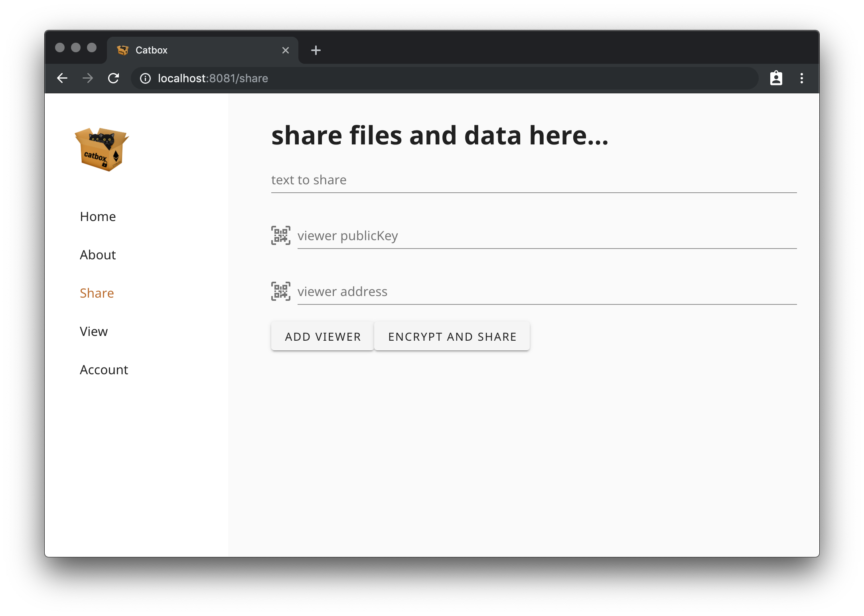The height and width of the screenshot is (616, 864).
Task: Click the Catbox logo in sidebar
Action: pos(102,150)
